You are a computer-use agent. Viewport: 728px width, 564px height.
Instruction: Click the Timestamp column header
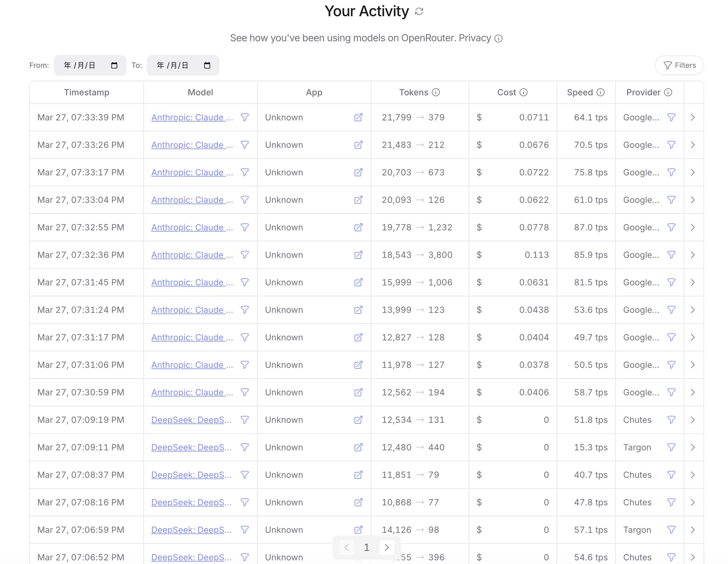[86, 92]
